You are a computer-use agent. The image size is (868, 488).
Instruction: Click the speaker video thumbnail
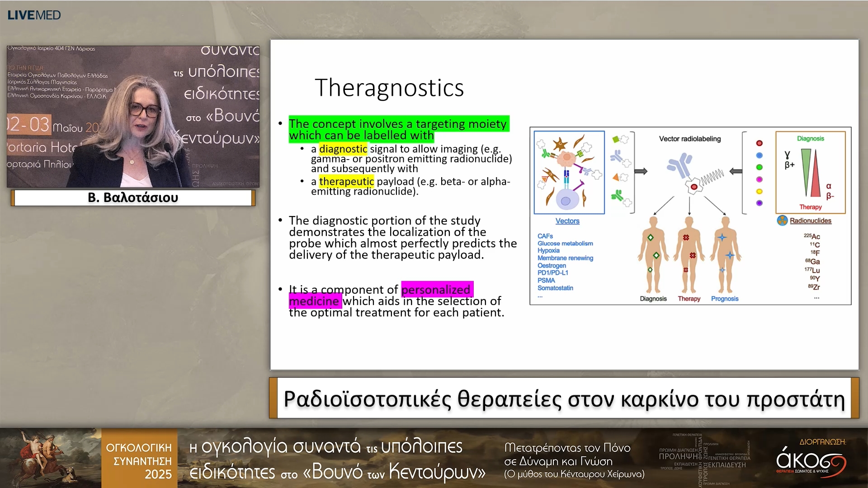133,116
